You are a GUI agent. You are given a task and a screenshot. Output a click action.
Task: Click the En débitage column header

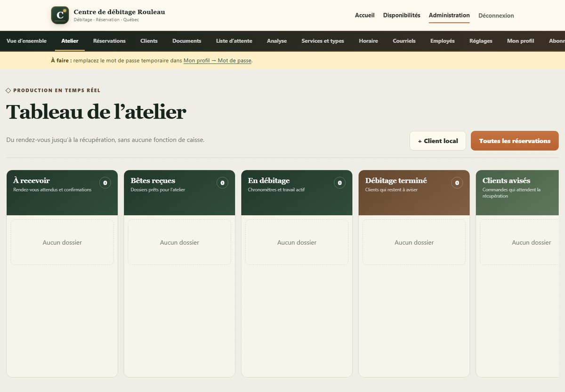296,192
